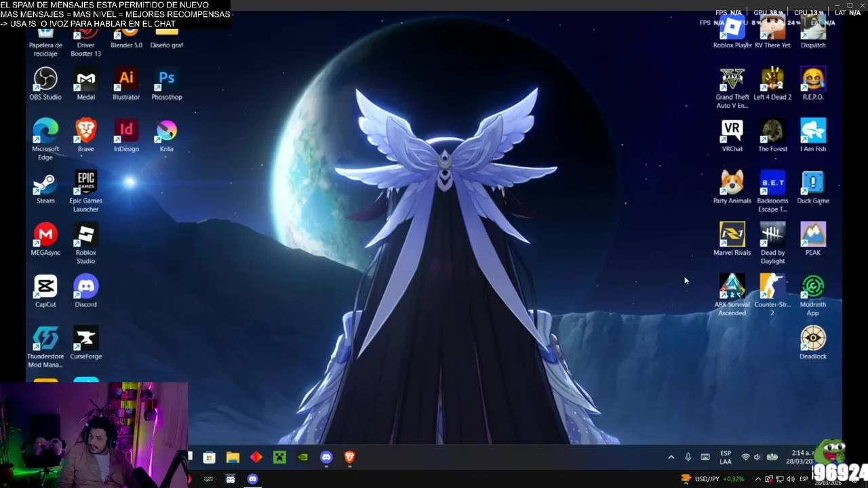Screen dimensions: 868x488
Task: Click the red diamond app in taskbar
Action: coord(256,457)
